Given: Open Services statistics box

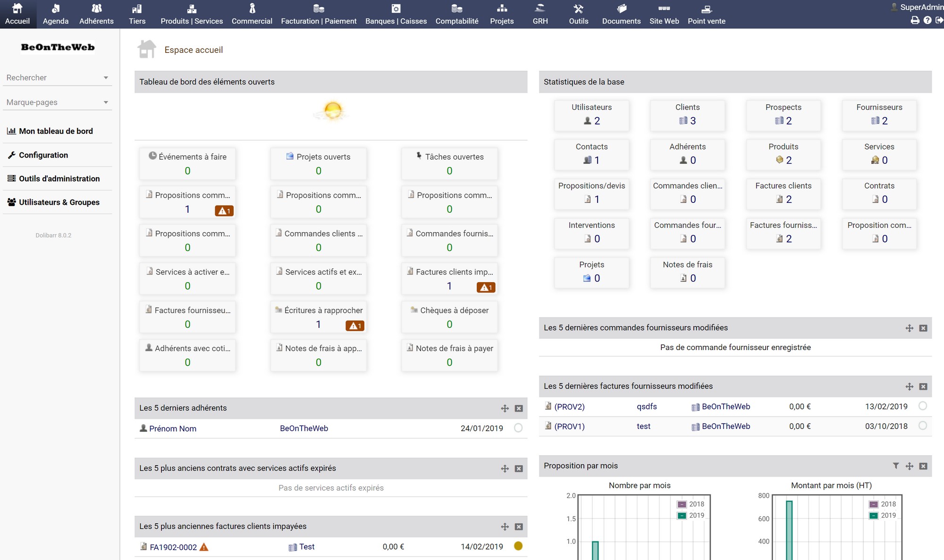Looking at the screenshot, I should (x=879, y=154).
